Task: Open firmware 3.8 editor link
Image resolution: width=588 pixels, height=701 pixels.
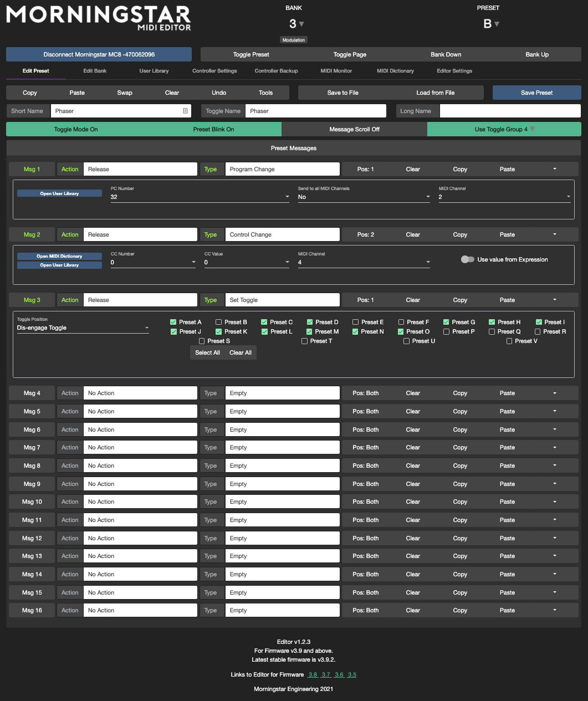Action: [313, 675]
